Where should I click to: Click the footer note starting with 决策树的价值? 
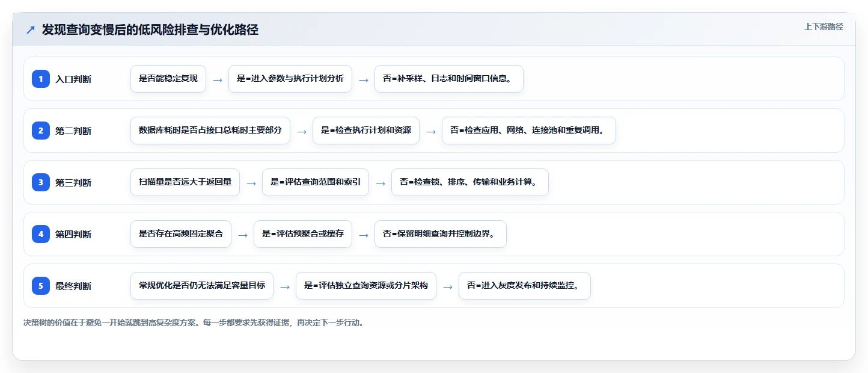(194, 322)
